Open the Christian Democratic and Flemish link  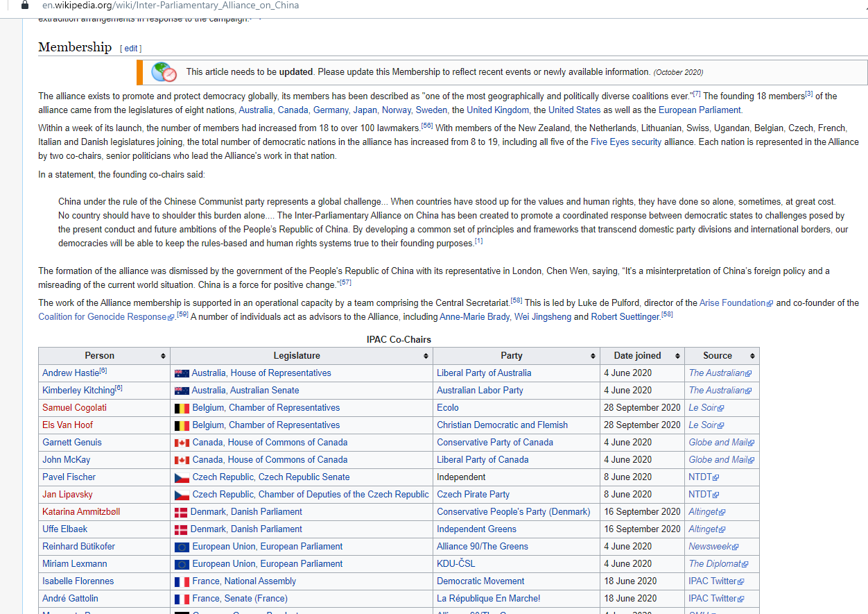click(x=502, y=425)
